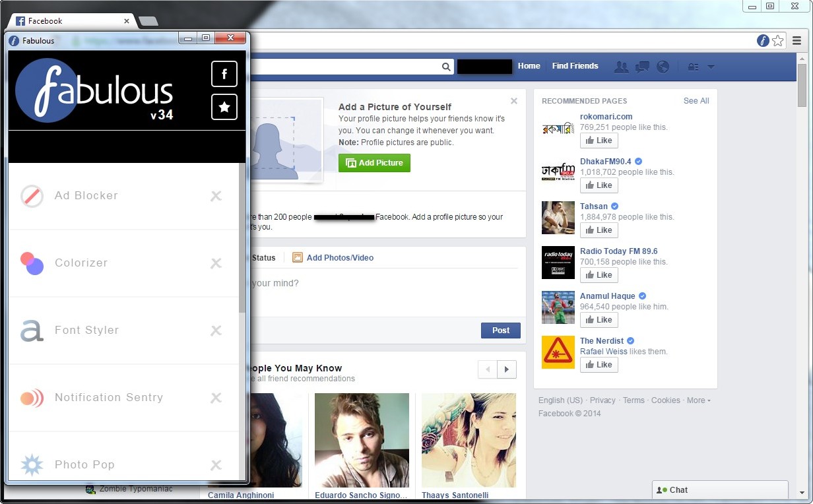Like the rokomari.com page
Image resolution: width=813 pixels, height=504 pixels.
click(599, 141)
